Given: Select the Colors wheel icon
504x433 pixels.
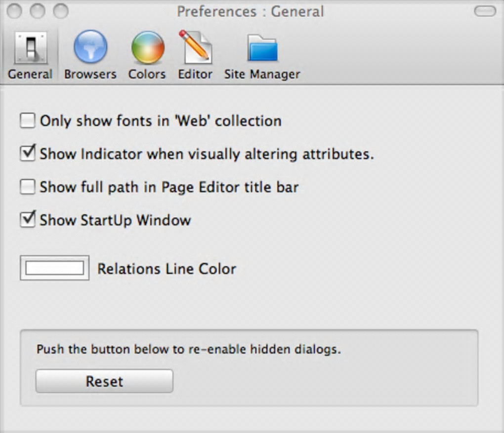Looking at the screenshot, I should [147, 47].
